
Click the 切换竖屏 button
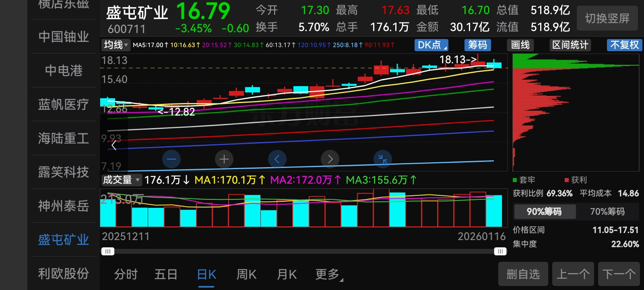(607, 18)
